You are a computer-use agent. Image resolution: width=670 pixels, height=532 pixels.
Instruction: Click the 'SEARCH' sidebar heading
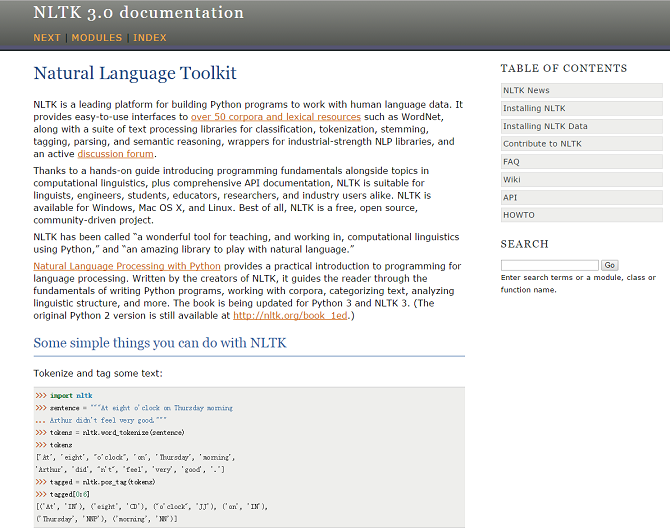pos(524,244)
